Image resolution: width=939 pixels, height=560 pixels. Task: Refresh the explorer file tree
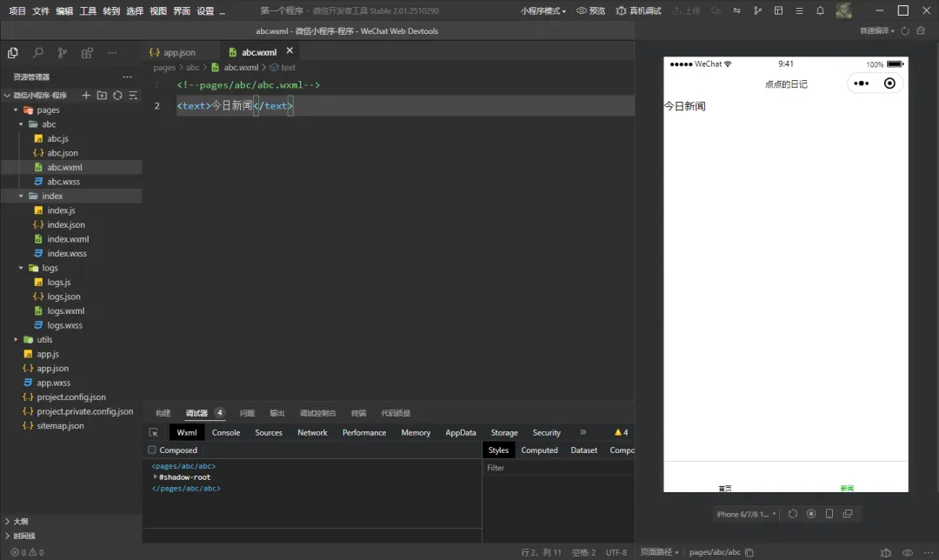(x=117, y=96)
